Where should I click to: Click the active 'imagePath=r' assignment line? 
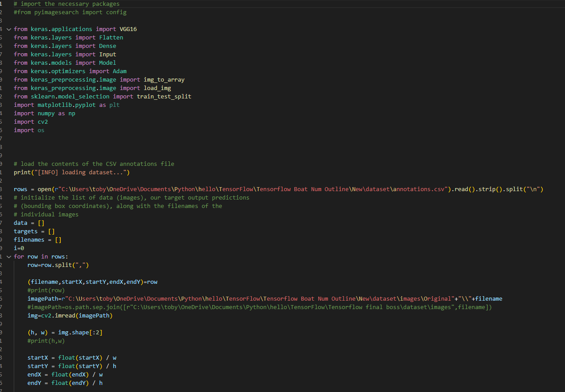(265, 299)
